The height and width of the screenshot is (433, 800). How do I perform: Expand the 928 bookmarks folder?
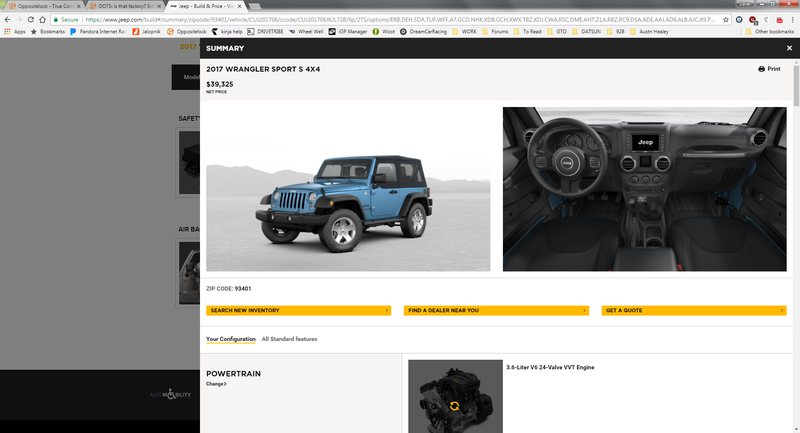(615, 32)
